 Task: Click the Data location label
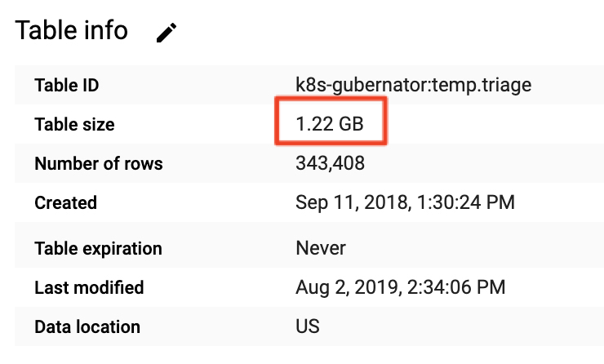click(x=87, y=327)
